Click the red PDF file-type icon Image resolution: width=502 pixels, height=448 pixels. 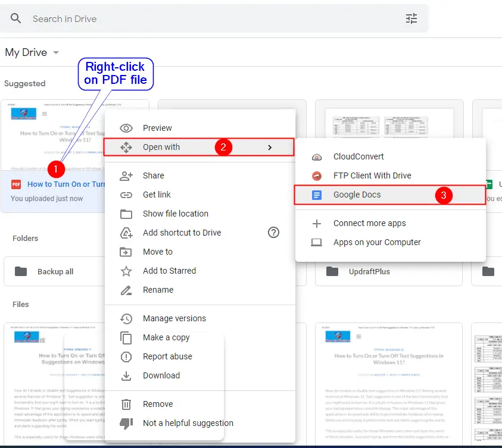point(16,184)
